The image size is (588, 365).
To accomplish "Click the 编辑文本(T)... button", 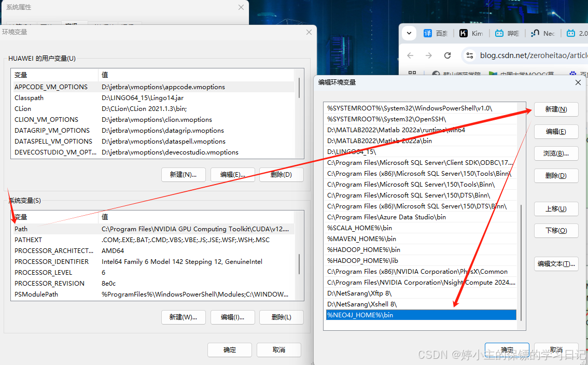I will tap(556, 264).
